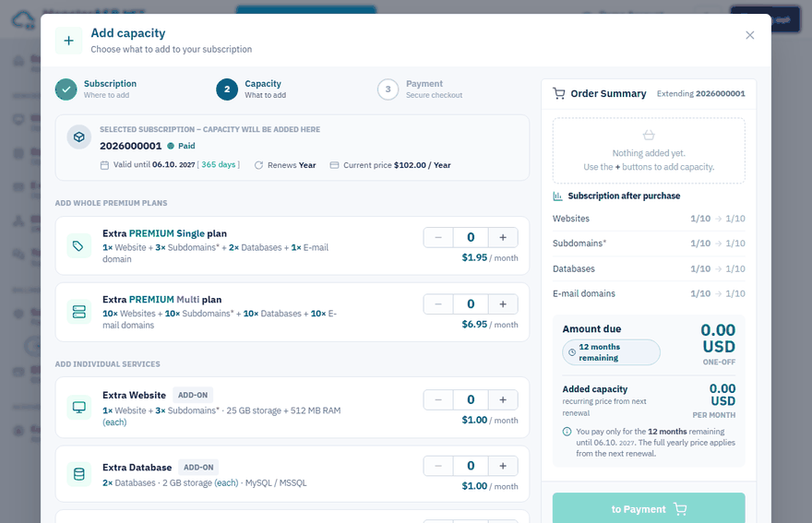Increase Extra Website quantity
Screen dimensions: 812x523
[503, 399]
